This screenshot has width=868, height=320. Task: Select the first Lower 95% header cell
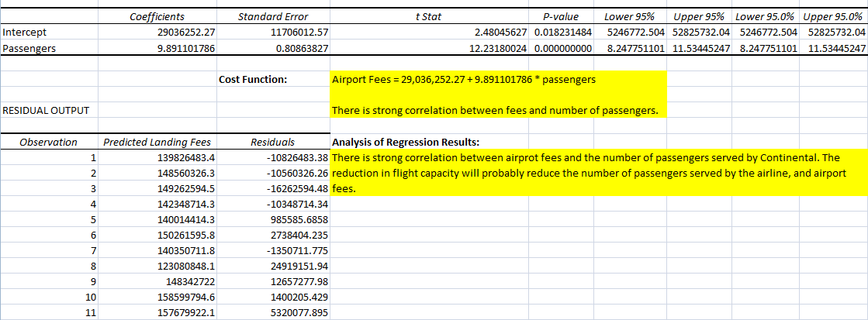(x=629, y=17)
